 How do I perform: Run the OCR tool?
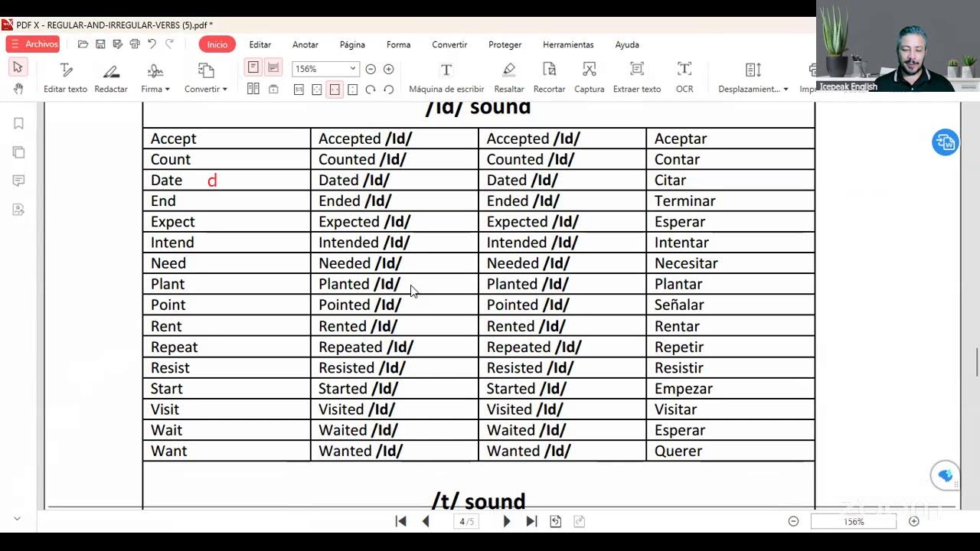pos(684,78)
